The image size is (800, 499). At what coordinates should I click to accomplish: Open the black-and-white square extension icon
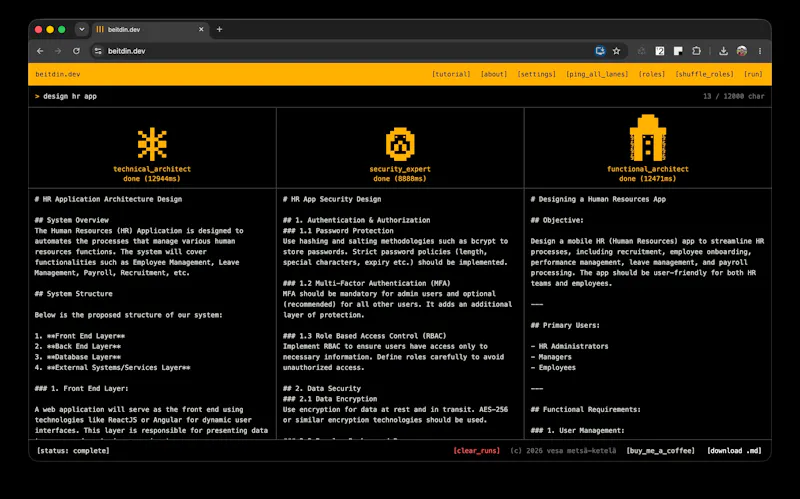tap(678, 51)
